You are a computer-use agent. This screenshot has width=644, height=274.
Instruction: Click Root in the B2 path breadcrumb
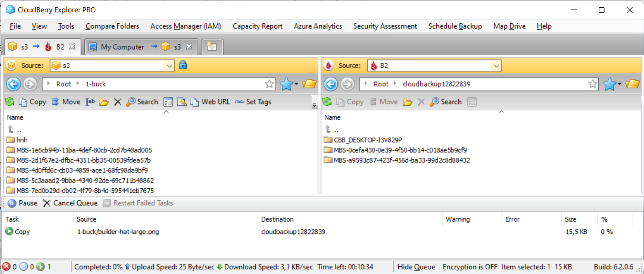pos(381,84)
